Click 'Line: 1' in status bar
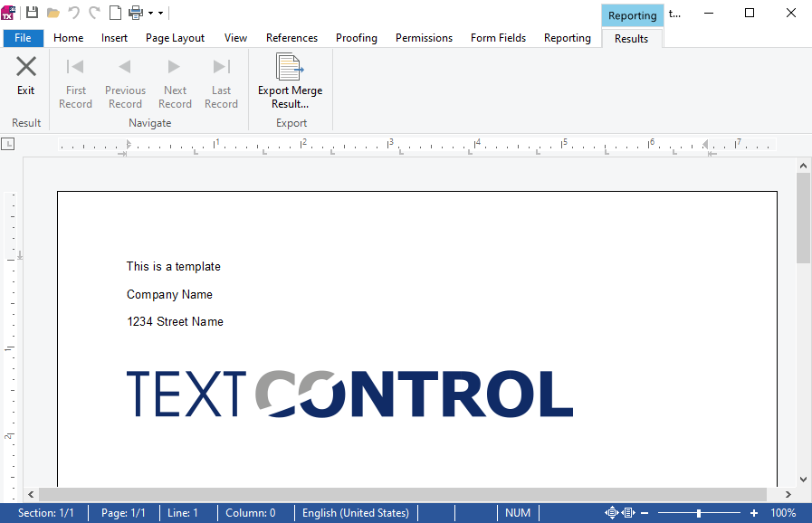812x523 pixels. pyautogui.click(x=182, y=513)
